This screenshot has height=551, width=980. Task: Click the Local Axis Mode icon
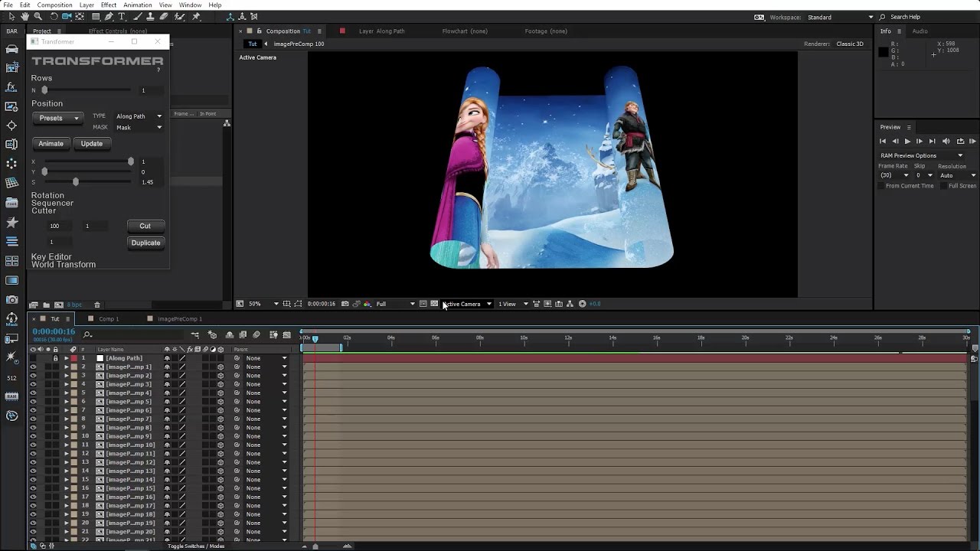tap(230, 17)
